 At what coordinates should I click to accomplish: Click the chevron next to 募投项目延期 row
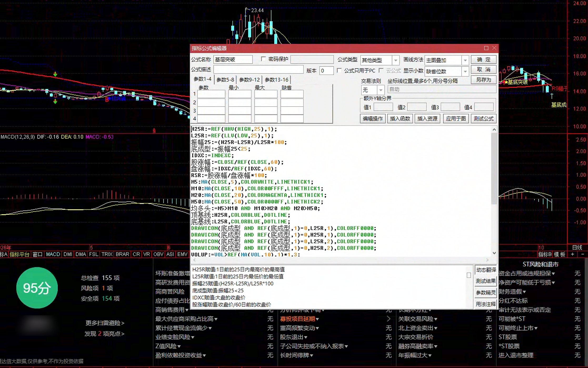388,319
